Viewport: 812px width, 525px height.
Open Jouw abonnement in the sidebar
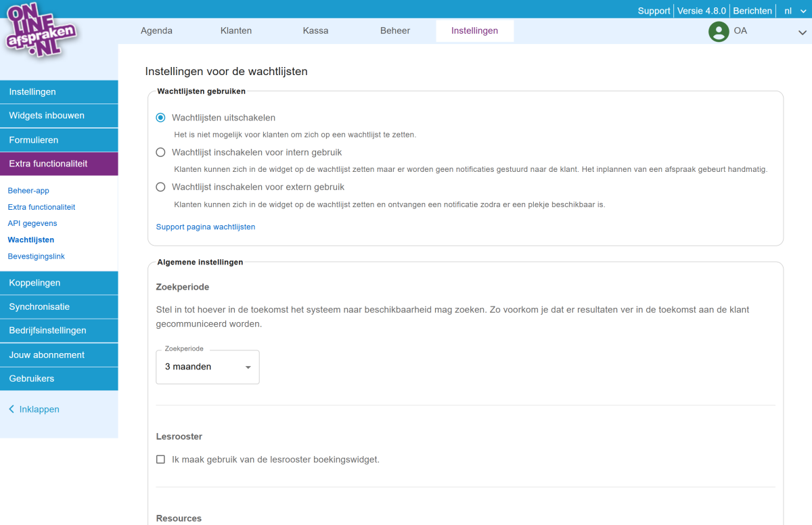point(59,355)
